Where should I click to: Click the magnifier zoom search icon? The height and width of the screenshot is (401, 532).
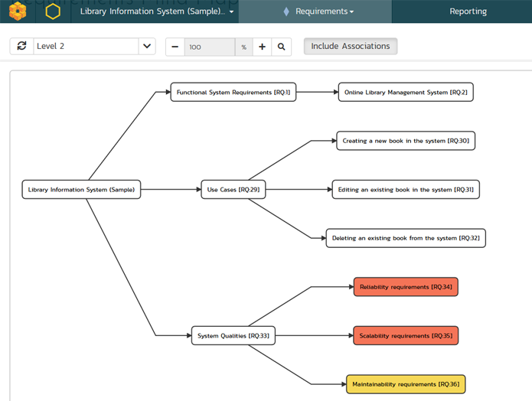point(282,47)
